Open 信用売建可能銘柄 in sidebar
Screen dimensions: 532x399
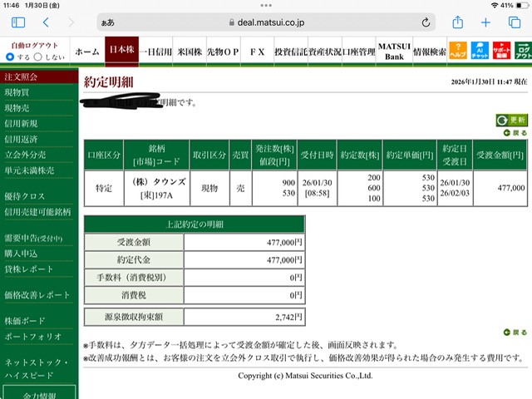point(39,212)
